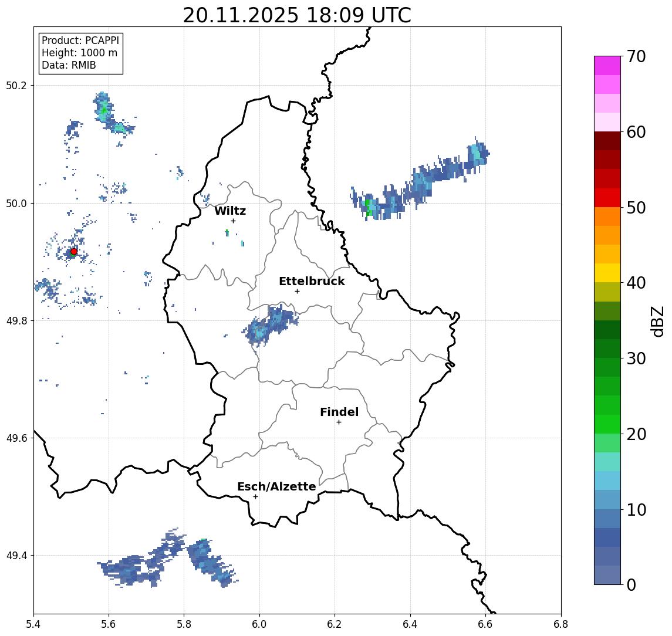Click the latitude axis label 49.4
Image resolution: width=672 pixels, height=636 pixels.
click(16, 556)
